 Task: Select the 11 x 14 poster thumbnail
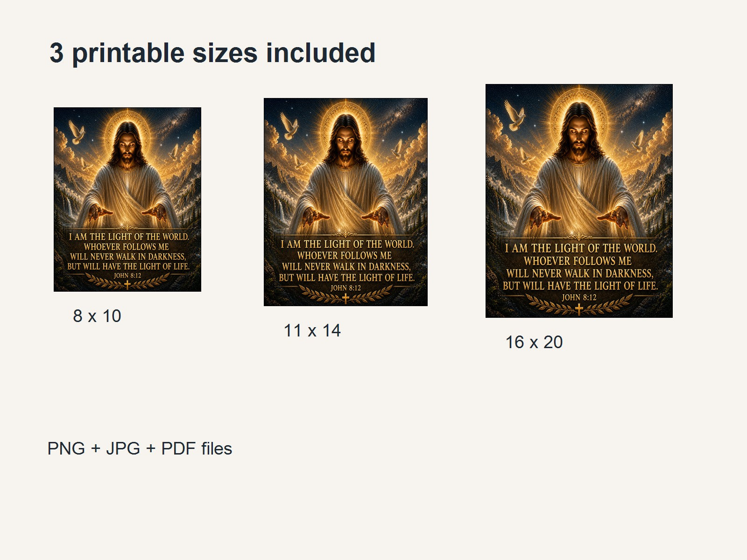click(x=345, y=202)
